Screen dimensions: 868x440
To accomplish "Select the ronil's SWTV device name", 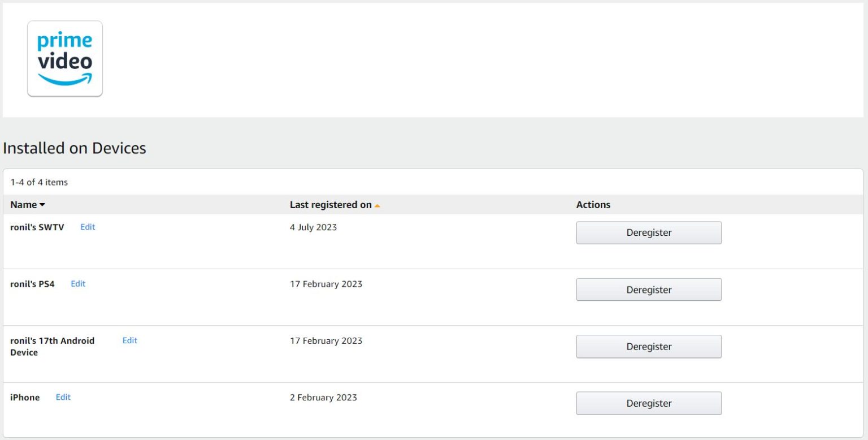I will point(37,227).
